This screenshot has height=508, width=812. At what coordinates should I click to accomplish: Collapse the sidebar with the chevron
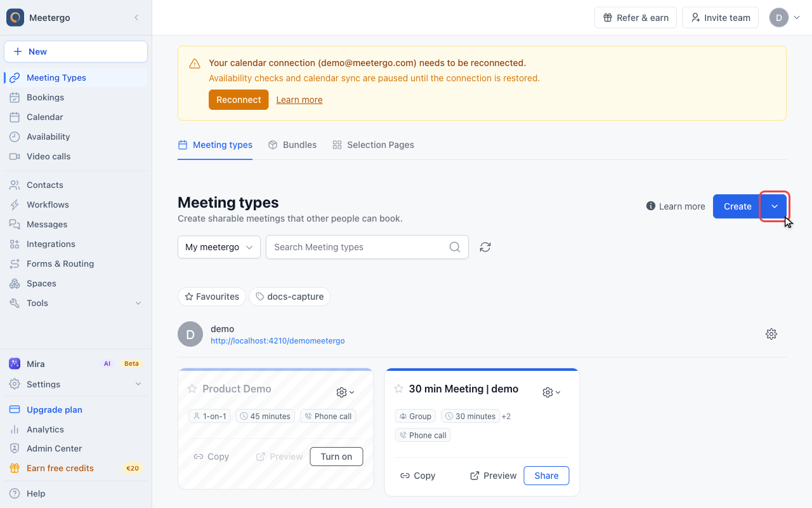coord(136,18)
